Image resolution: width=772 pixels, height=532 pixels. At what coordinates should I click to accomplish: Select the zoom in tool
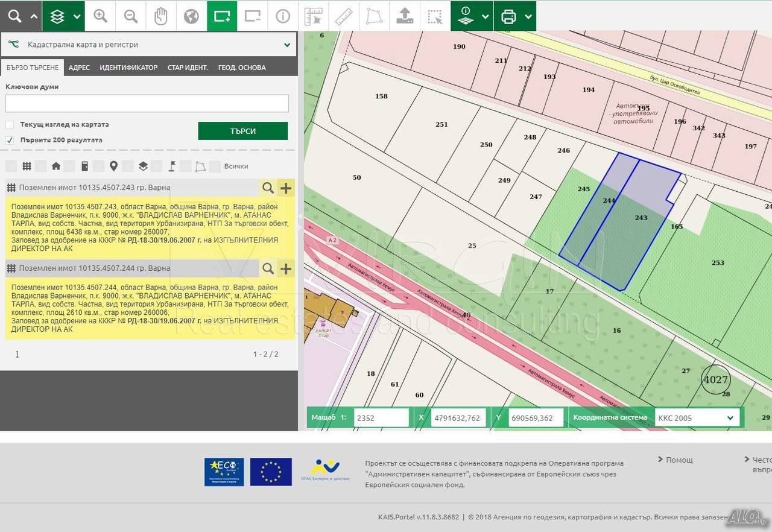tap(100, 16)
